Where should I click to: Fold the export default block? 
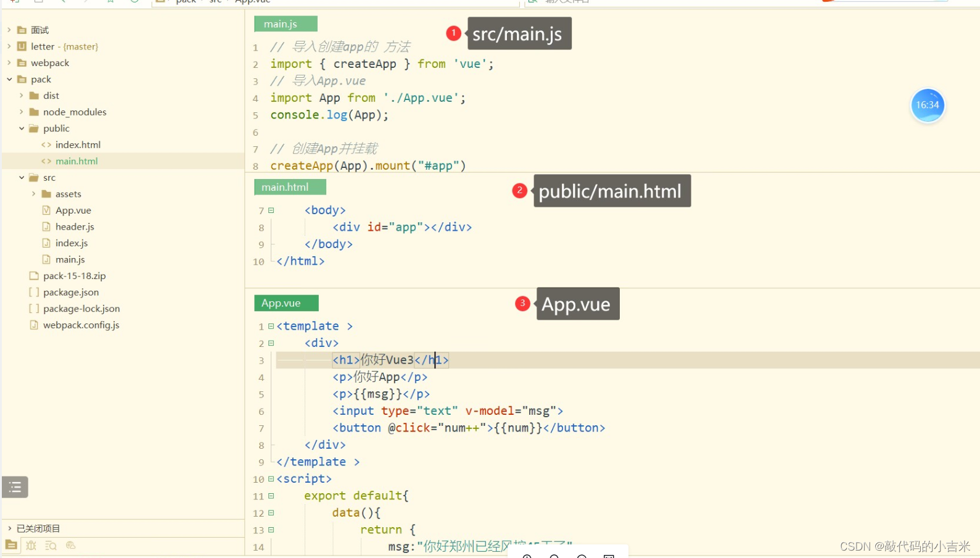pos(271,496)
